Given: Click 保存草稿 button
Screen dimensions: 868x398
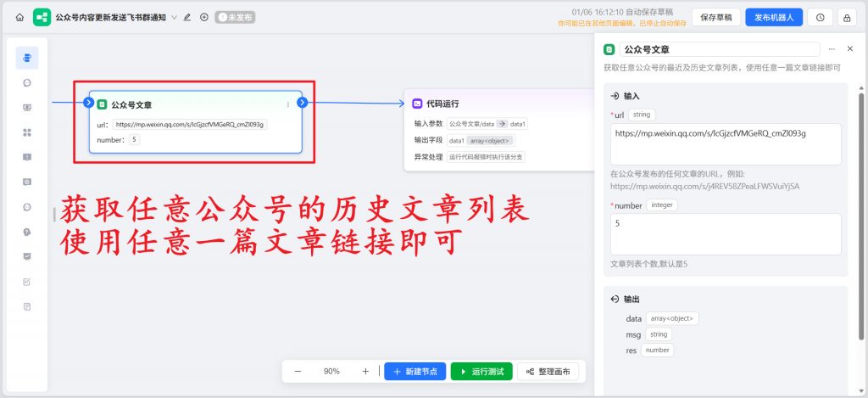Looking at the screenshot, I should [x=716, y=17].
